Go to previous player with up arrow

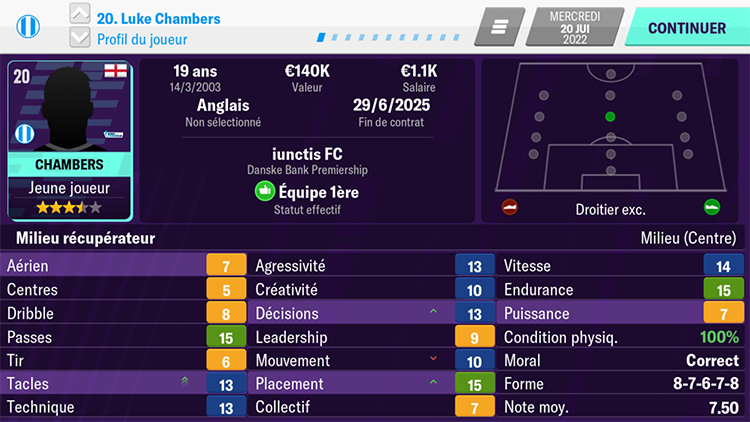(x=81, y=14)
